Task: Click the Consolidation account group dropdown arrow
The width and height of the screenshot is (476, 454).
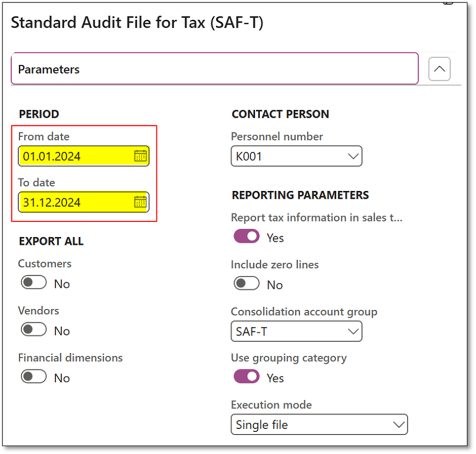Action: [353, 332]
